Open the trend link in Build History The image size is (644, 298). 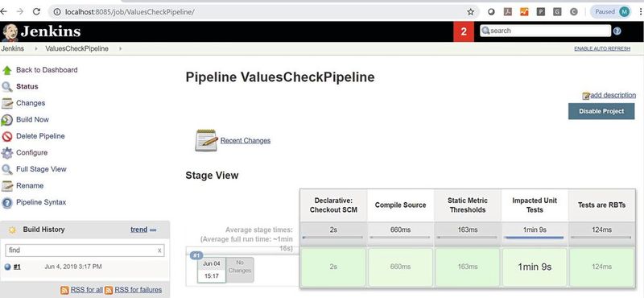[x=138, y=230]
